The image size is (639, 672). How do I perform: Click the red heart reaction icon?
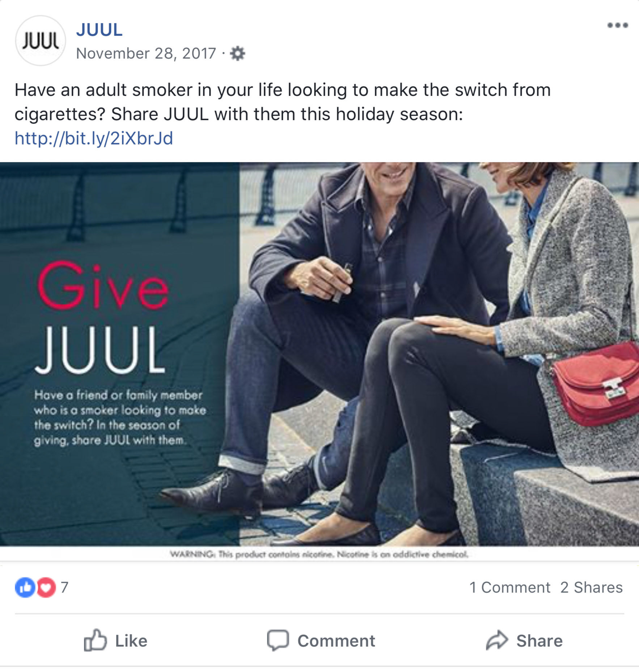point(46,587)
